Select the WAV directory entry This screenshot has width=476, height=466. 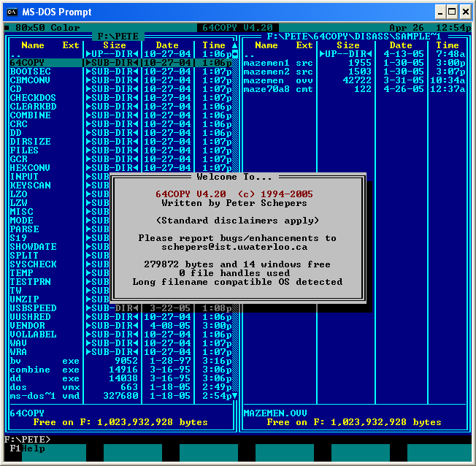(120, 343)
